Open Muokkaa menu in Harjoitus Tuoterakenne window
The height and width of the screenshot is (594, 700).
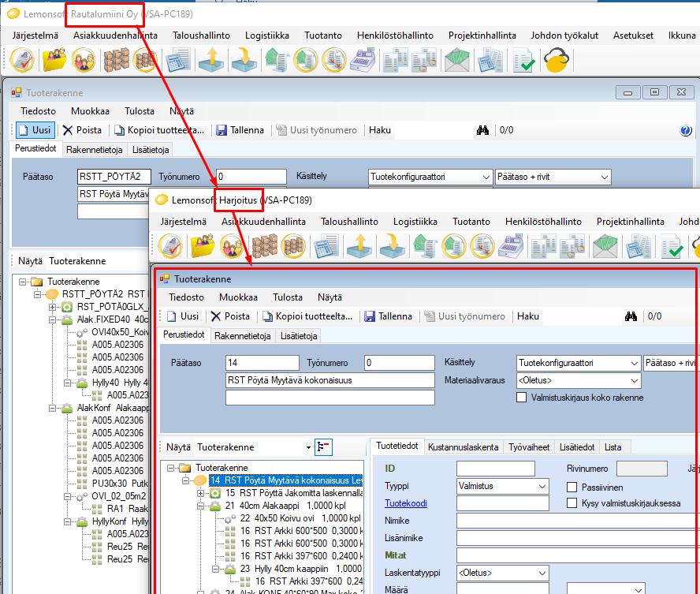[238, 297]
